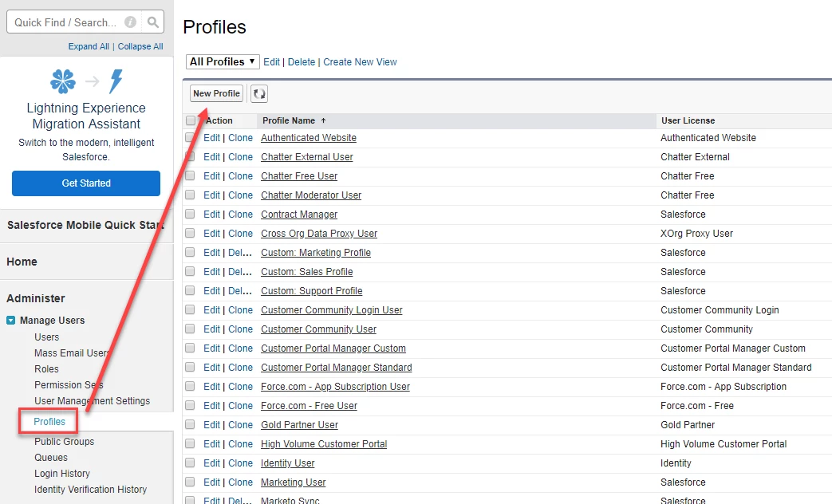Click Expand All link
The height and width of the screenshot is (504, 832).
(x=89, y=47)
